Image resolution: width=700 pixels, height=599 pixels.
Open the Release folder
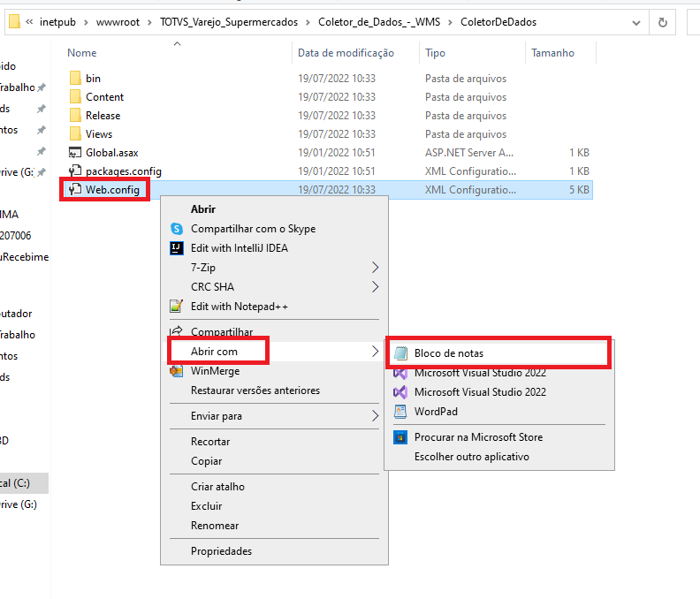[x=103, y=116]
